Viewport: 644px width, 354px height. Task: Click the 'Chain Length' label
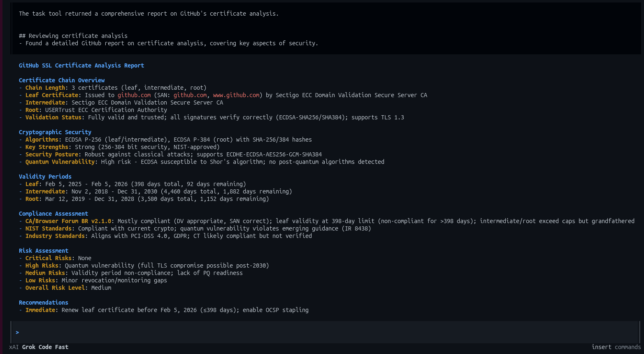tap(45, 88)
